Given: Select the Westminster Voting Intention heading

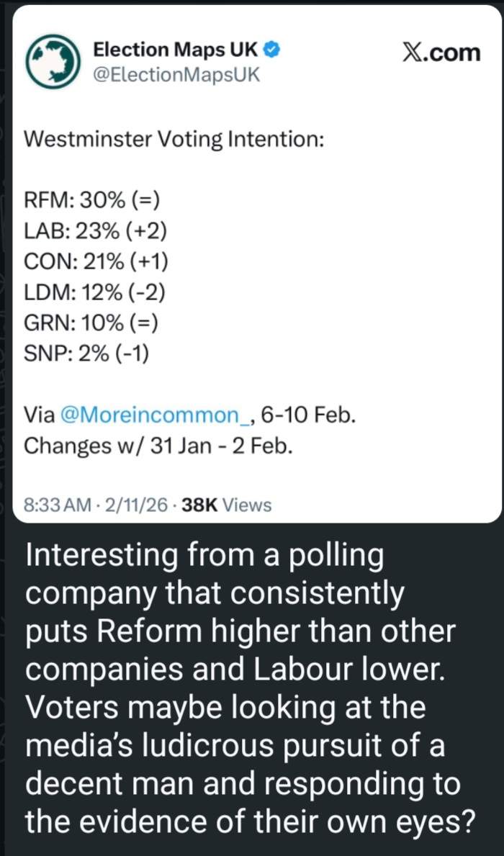Looking at the screenshot, I should (174, 139).
